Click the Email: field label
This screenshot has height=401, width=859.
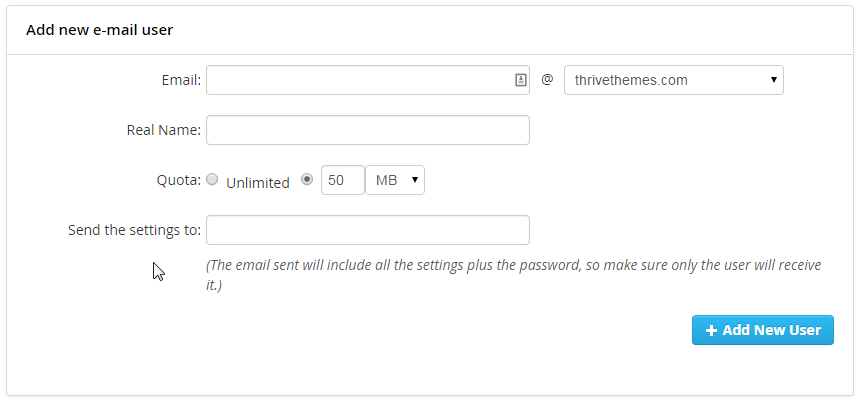[x=181, y=81]
